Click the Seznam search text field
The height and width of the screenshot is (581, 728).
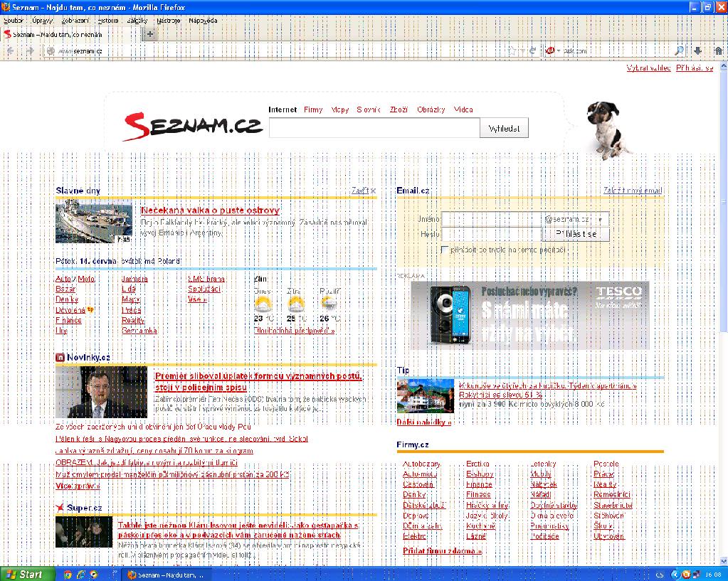374,128
